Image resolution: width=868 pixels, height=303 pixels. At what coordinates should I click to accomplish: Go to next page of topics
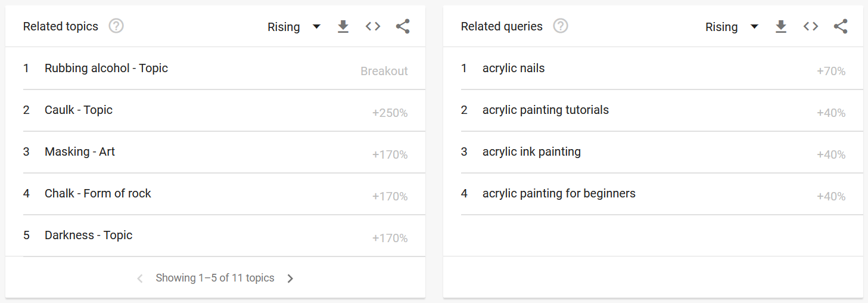(x=290, y=279)
